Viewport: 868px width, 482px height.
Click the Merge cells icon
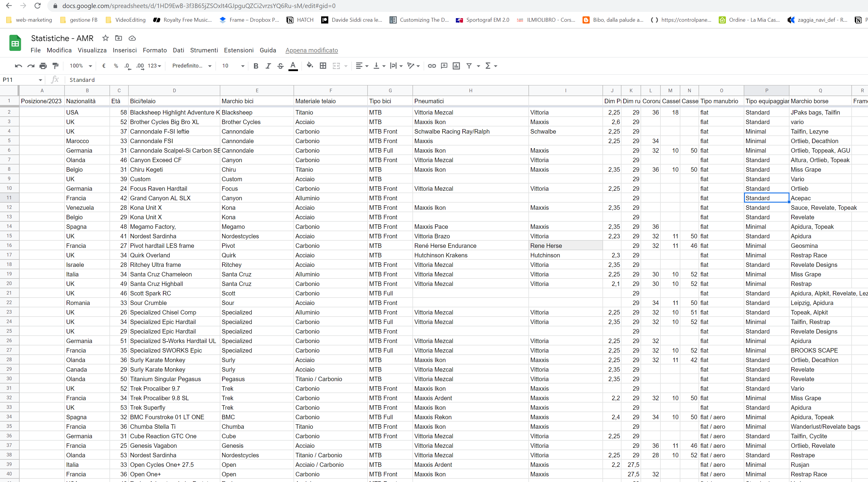click(x=336, y=66)
